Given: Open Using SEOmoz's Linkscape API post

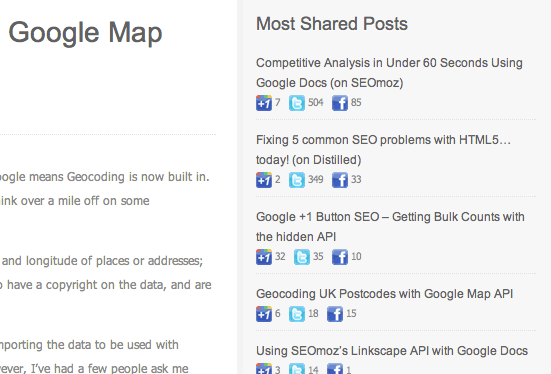Looking at the screenshot, I should coord(392,351).
